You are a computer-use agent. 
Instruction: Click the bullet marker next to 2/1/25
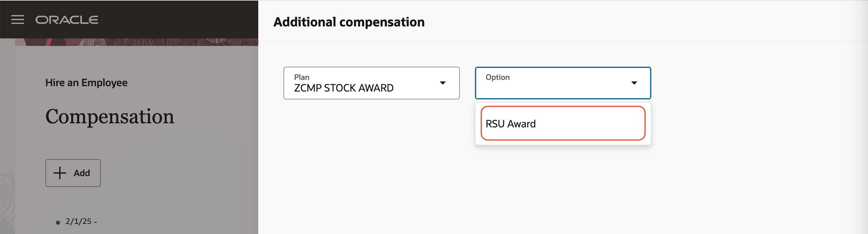(58, 223)
